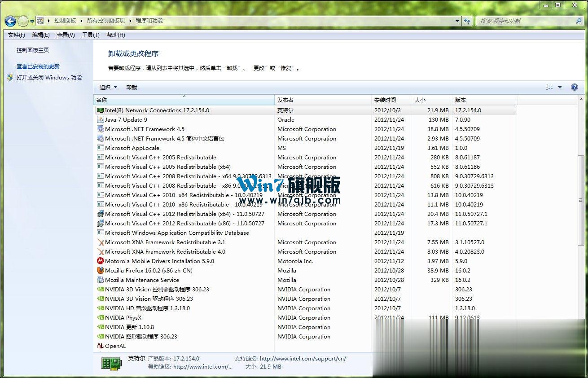The width and height of the screenshot is (588, 378).
Task: Click 程序和功能 in the address breadcrumb
Action: 149,21
